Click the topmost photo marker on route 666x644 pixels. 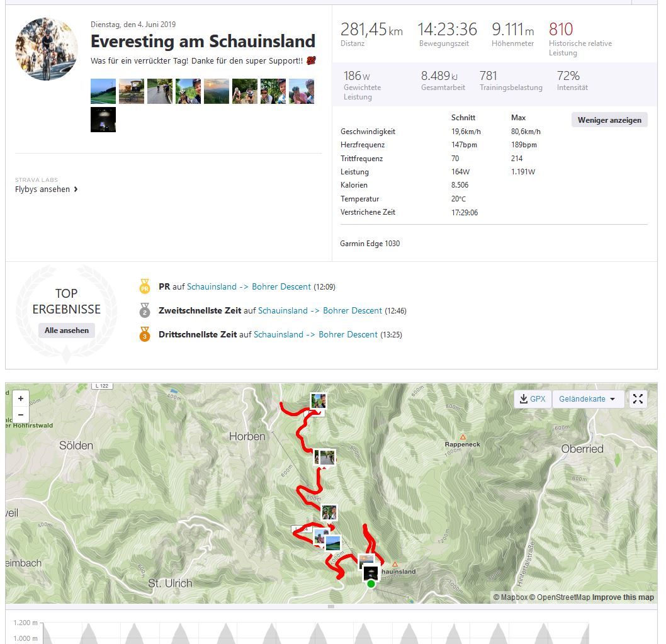click(x=319, y=401)
